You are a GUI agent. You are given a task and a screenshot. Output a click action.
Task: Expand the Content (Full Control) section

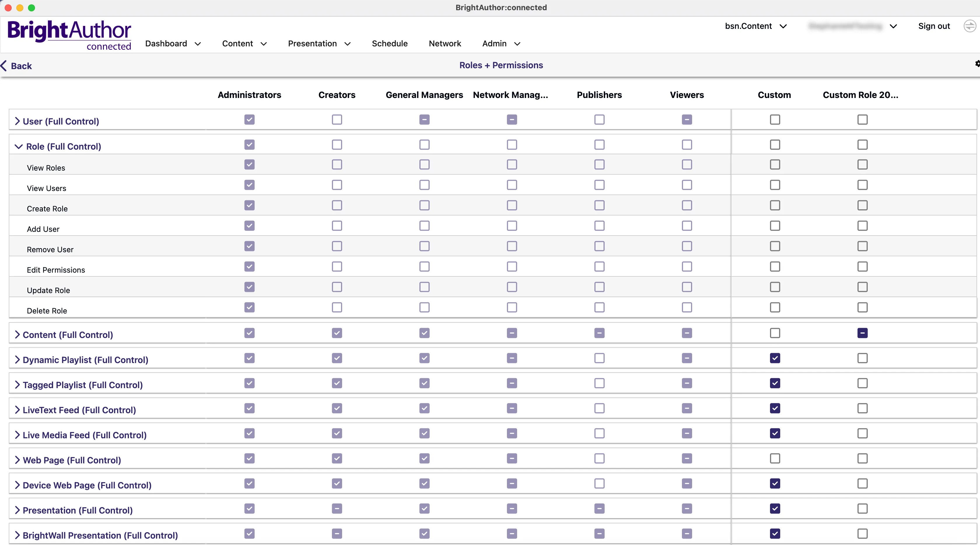pyautogui.click(x=17, y=334)
